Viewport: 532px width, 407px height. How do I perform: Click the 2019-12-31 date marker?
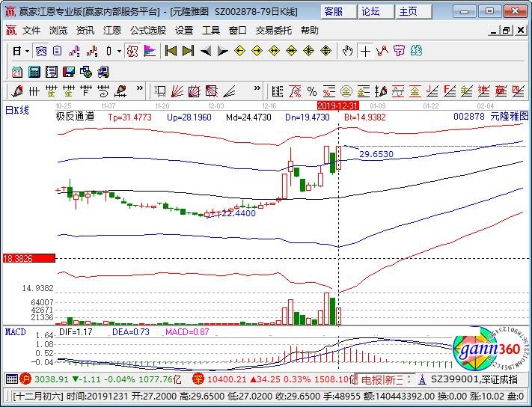tap(337, 105)
